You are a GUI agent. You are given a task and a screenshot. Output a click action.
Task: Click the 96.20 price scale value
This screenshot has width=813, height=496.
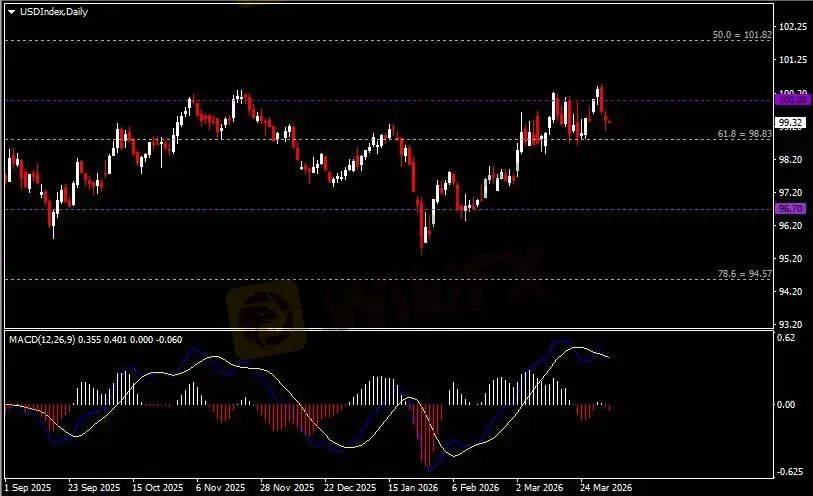tap(791, 225)
